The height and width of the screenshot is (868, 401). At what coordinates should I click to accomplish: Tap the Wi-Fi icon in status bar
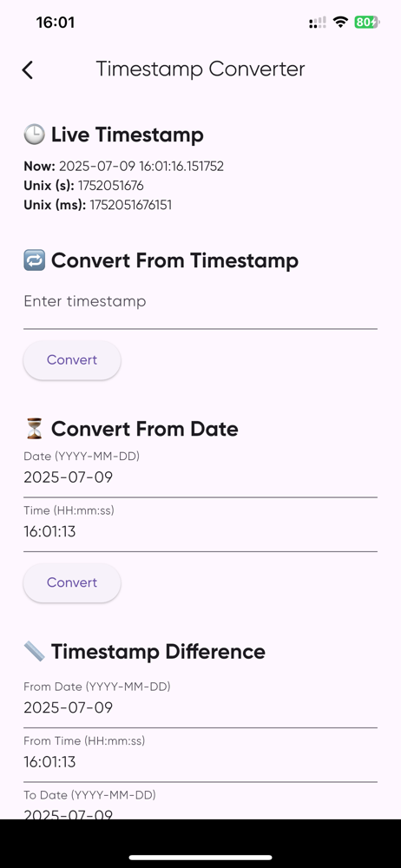(x=340, y=23)
